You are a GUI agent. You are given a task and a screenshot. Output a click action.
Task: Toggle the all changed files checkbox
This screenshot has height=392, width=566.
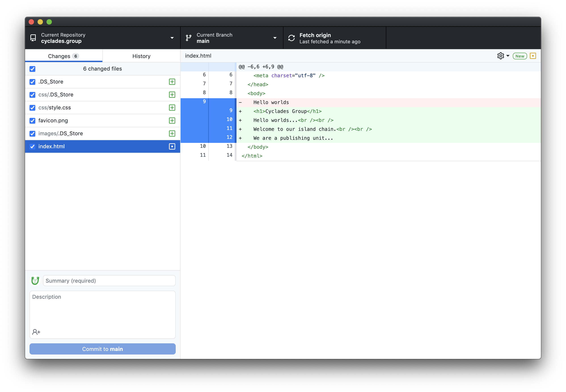pyautogui.click(x=32, y=69)
